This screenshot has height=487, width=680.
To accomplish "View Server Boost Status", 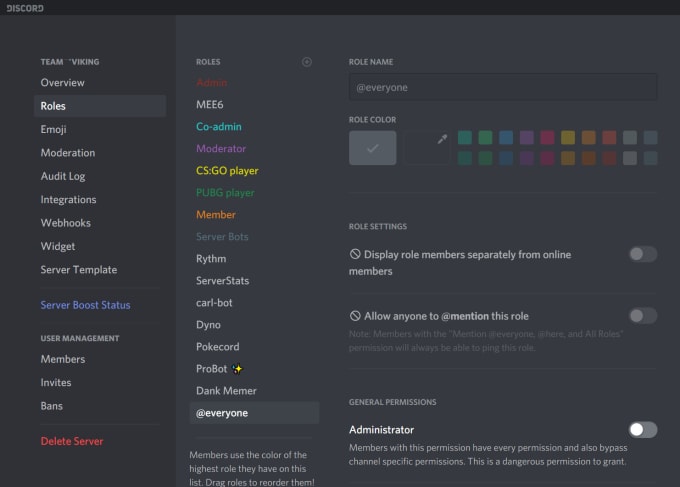I will click(85, 305).
